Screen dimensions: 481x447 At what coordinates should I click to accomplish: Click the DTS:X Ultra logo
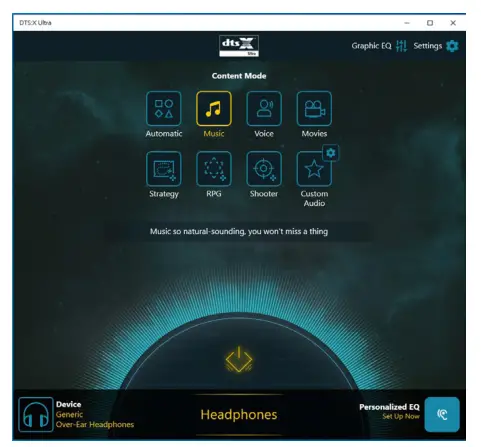(x=239, y=46)
